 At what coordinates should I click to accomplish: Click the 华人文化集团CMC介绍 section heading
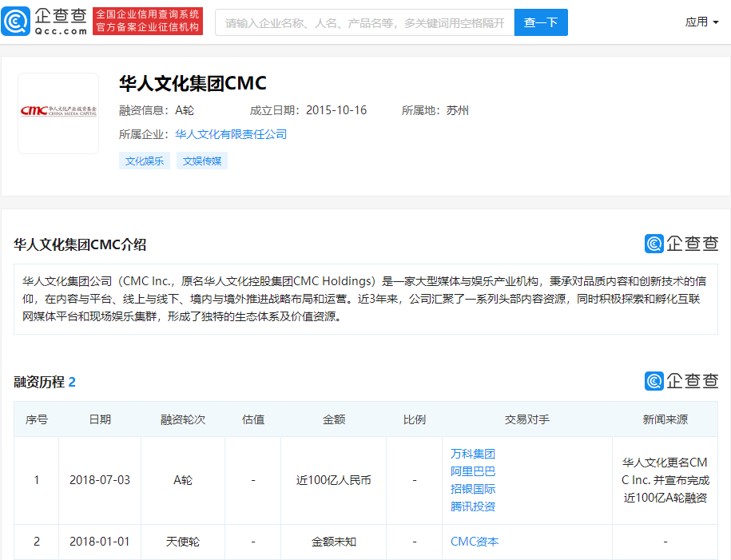point(80,244)
